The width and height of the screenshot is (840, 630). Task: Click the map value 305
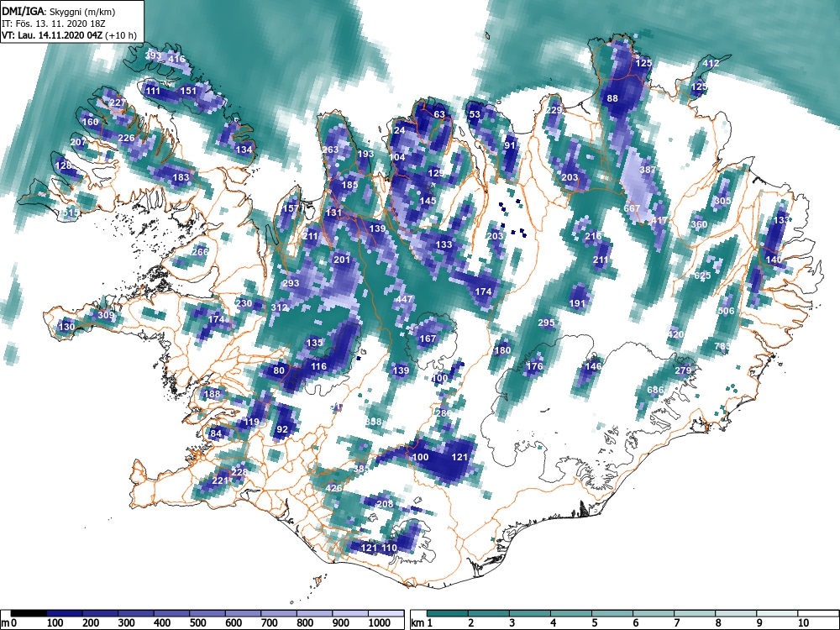point(722,201)
